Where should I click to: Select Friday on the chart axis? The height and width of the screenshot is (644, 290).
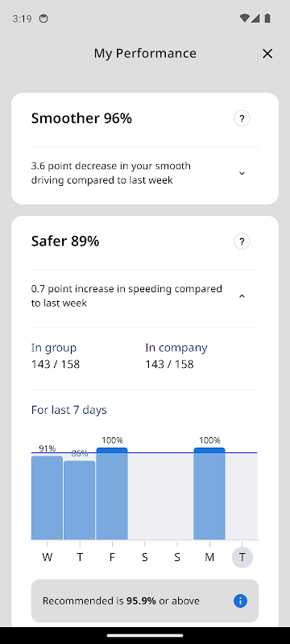pos(112,557)
